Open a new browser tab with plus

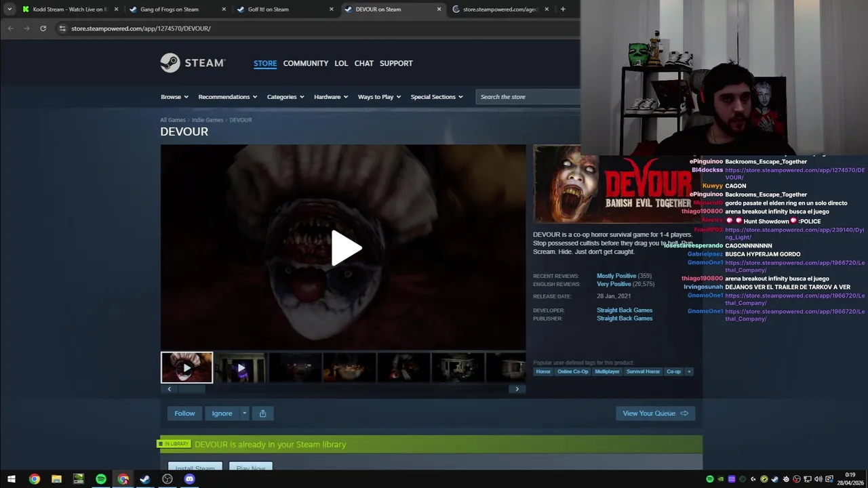(x=563, y=9)
